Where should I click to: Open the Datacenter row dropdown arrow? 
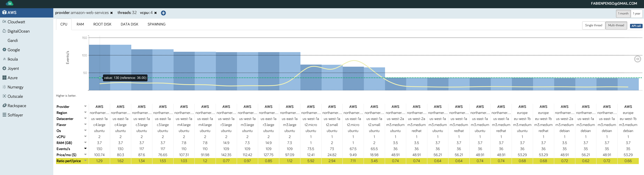pos(85,118)
